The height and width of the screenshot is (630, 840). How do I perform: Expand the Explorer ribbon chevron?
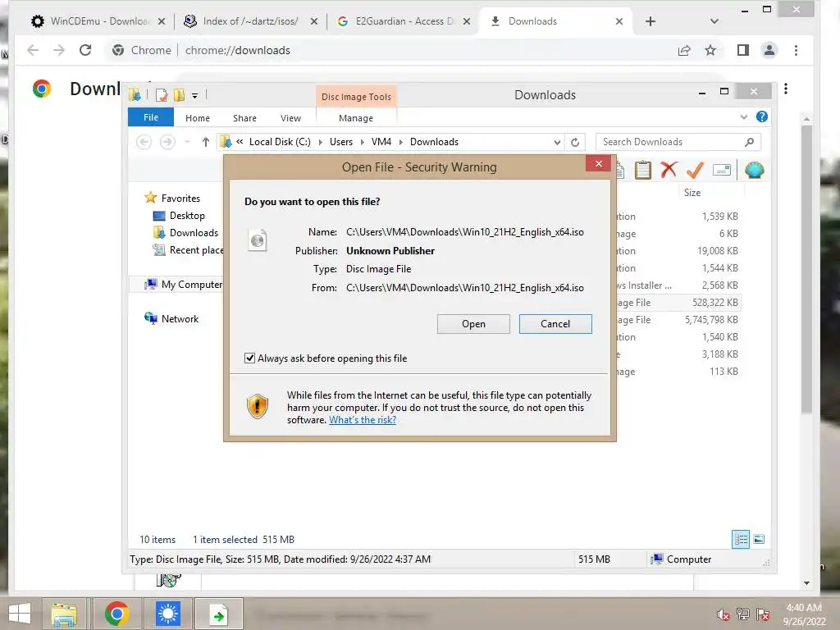(x=743, y=116)
